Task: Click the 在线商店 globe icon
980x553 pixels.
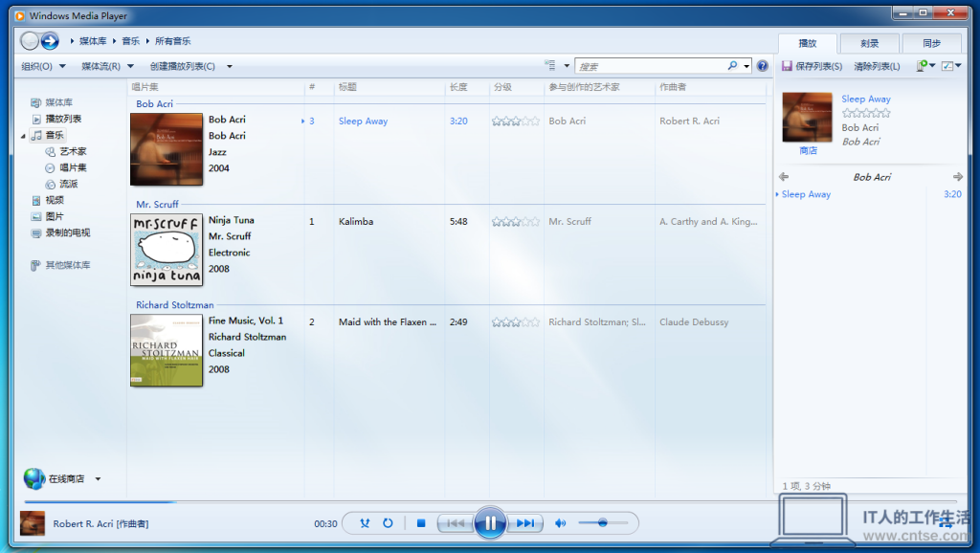Action: [34, 478]
